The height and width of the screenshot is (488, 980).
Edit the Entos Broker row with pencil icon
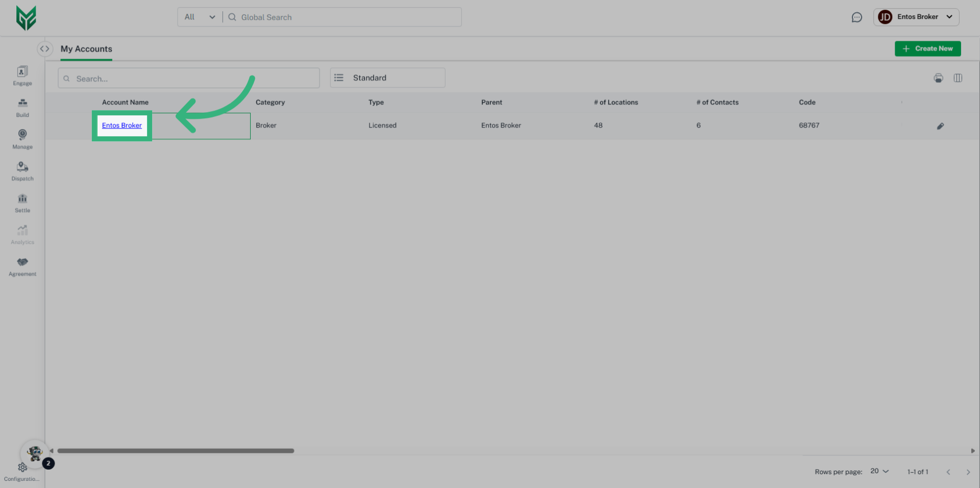(x=941, y=126)
